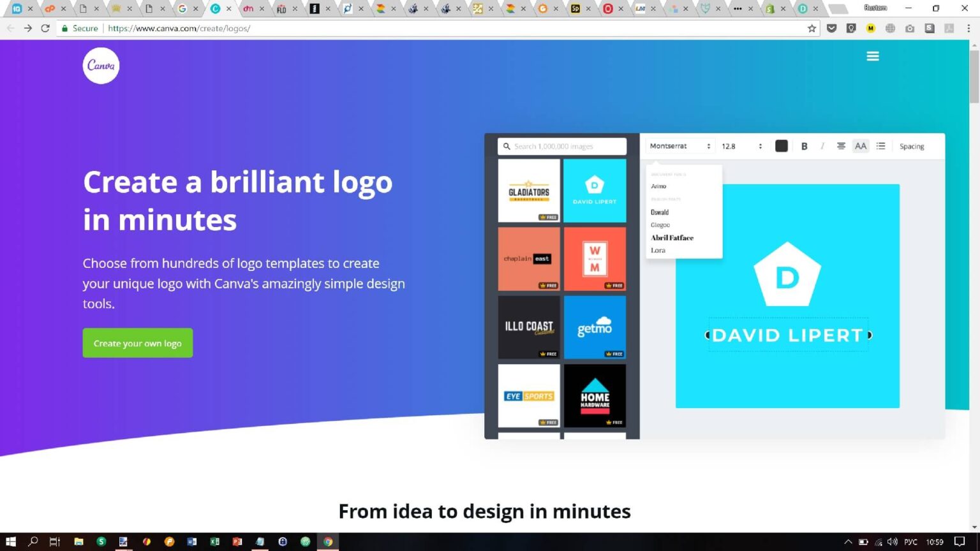Select the getmo cloud logo template

(x=595, y=327)
